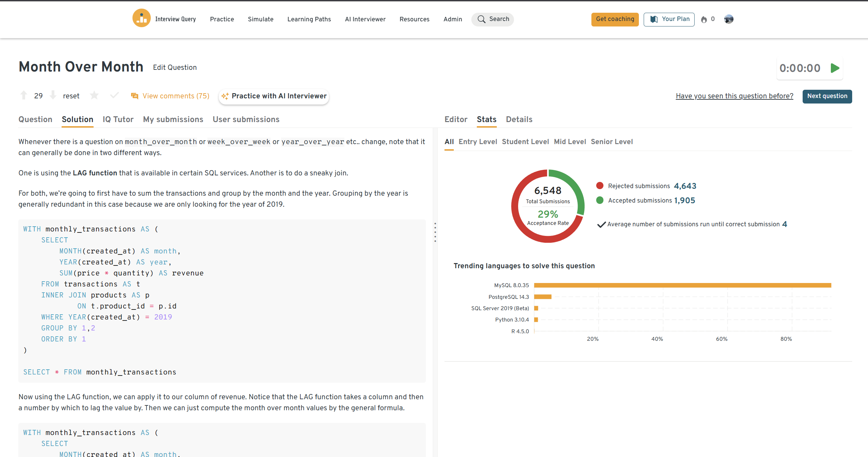Open the user profile avatar
Image resolution: width=868 pixels, height=457 pixels.
point(728,19)
